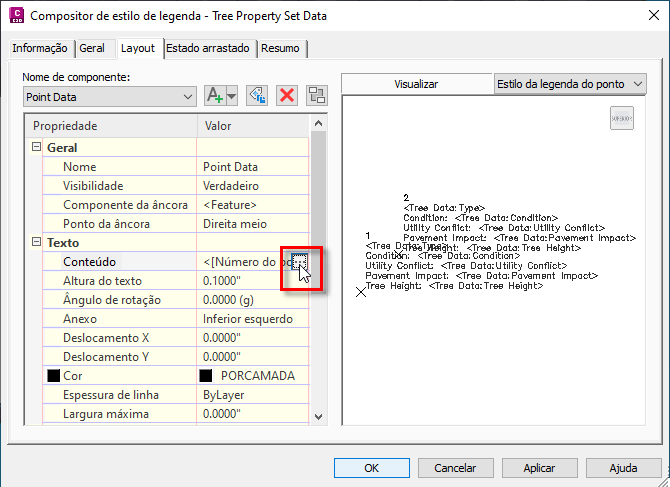Open the Estado arrastado tab
Screen dimensions: 670x487
coord(208,48)
